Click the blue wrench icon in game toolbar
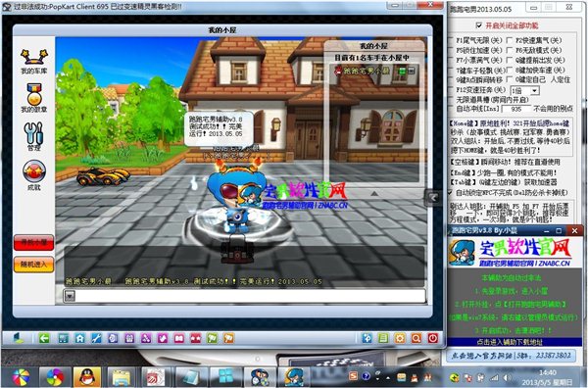The image size is (588, 388). (x=96, y=338)
